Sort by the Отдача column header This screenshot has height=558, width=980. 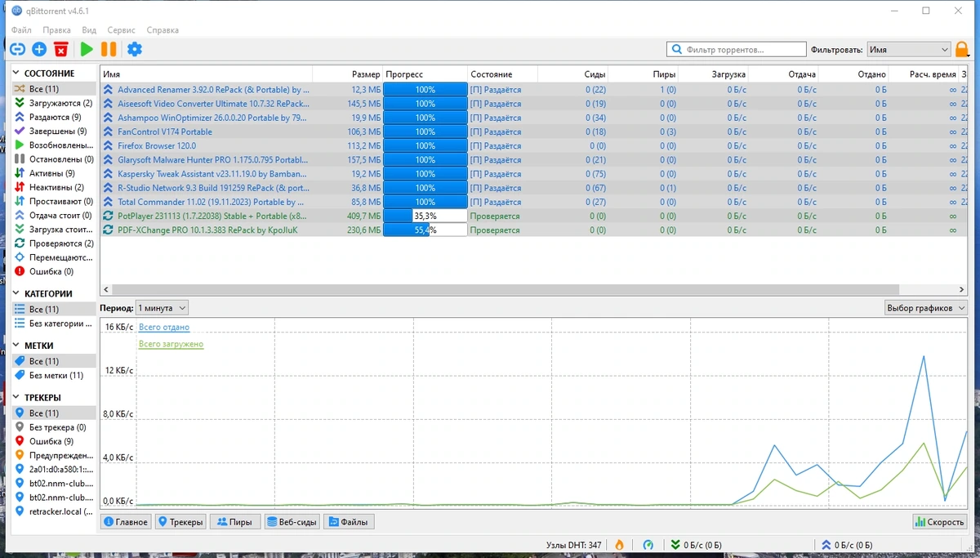point(784,74)
